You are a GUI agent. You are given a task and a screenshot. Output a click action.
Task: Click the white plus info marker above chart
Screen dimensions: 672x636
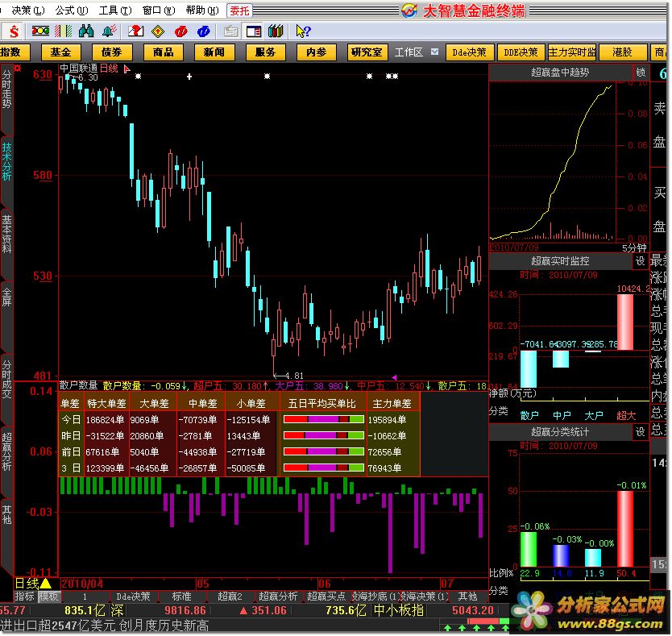click(189, 77)
